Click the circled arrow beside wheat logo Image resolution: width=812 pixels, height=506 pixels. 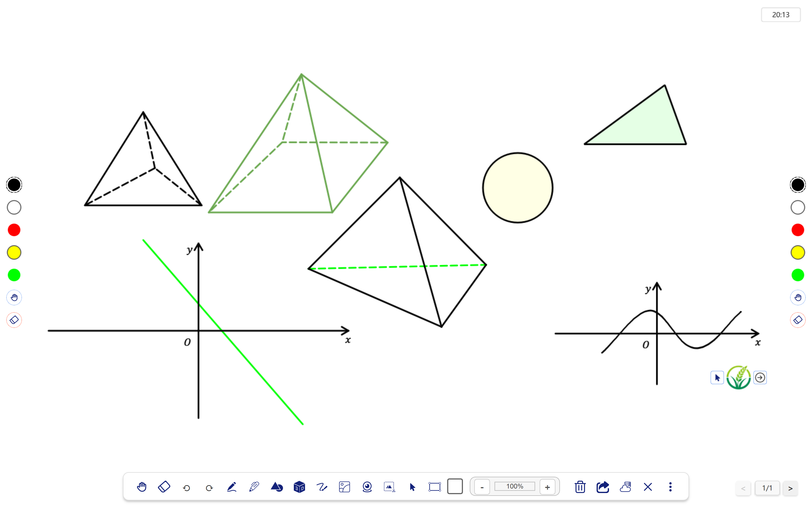760,378
